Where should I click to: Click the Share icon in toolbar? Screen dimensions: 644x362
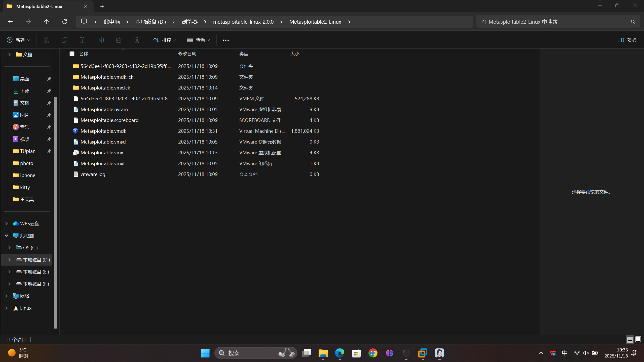(x=119, y=40)
